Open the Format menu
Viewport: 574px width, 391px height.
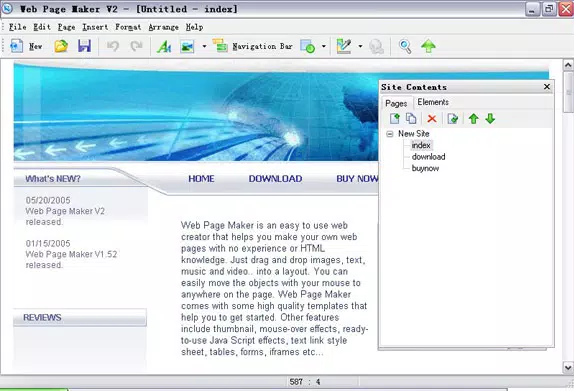coord(128,27)
